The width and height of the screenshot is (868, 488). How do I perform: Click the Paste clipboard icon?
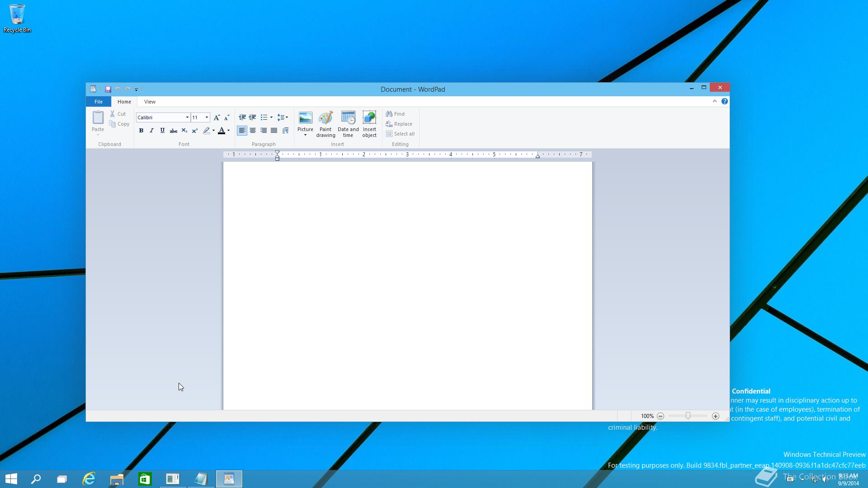point(98,117)
